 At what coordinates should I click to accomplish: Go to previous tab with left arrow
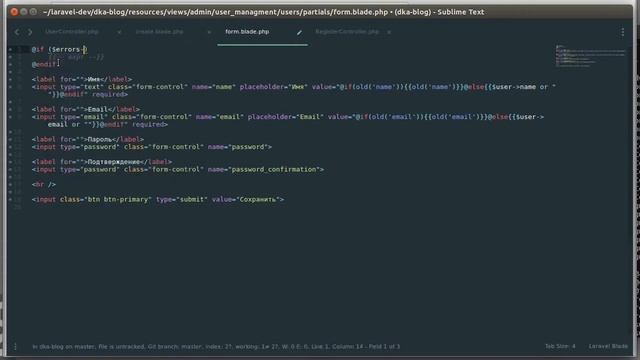point(17,32)
